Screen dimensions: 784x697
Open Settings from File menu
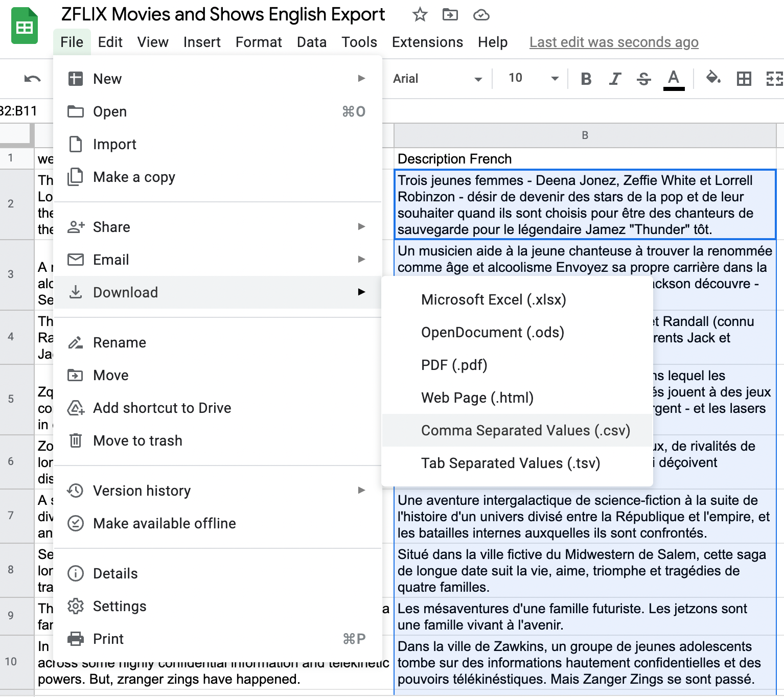tap(217, 606)
